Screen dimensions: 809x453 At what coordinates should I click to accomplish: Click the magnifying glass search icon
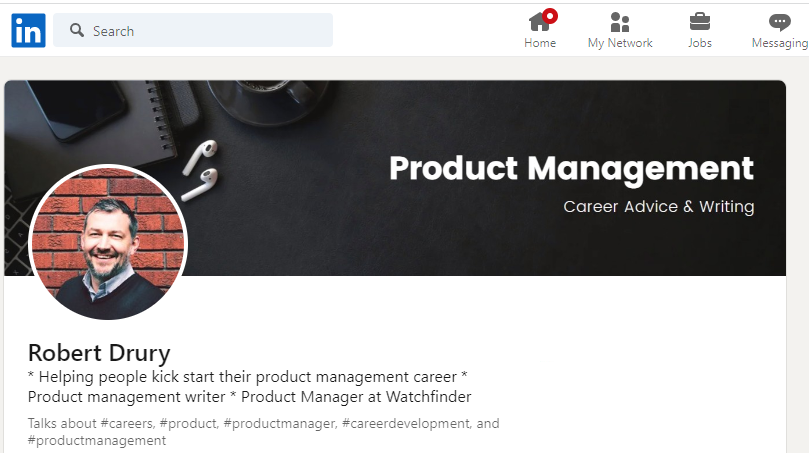(77, 30)
